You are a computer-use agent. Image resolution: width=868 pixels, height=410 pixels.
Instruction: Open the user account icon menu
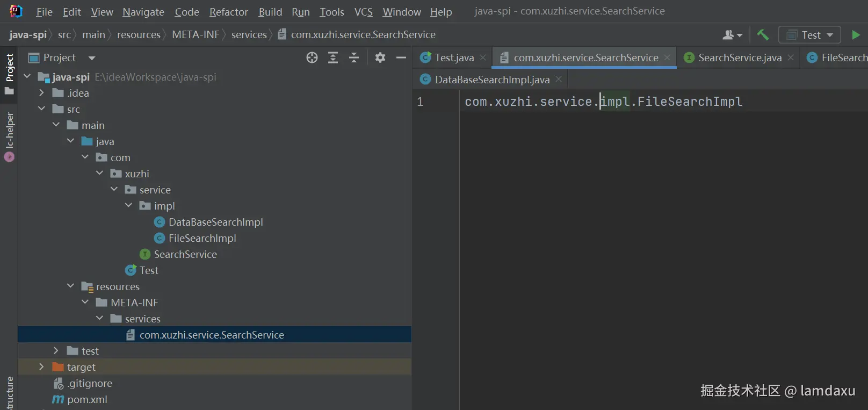(x=732, y=35)
